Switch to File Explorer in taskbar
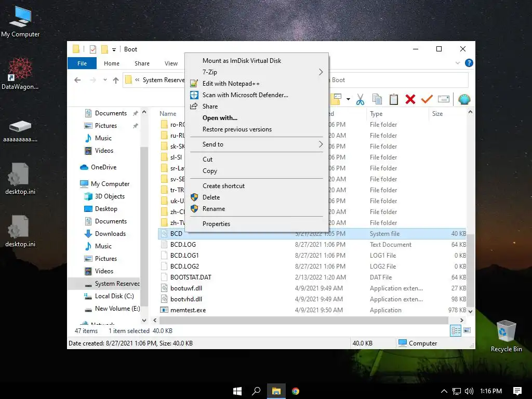 (x=276, y=391)
